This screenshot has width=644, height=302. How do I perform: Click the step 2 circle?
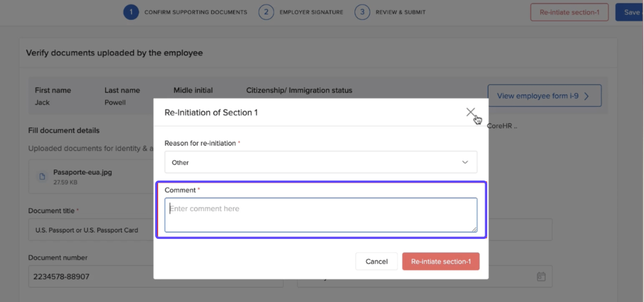(266, 12)
